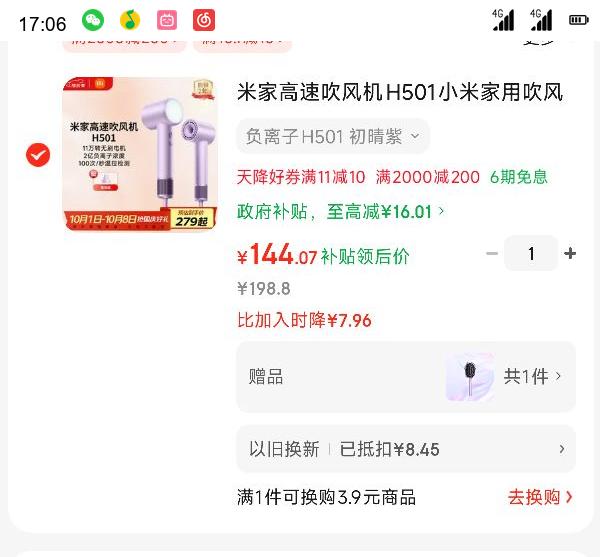Image resolution: width=600 pixels, height=557 pixels.
Task: Tap the QQ Music status bar icon
Action: click(130, 20)
